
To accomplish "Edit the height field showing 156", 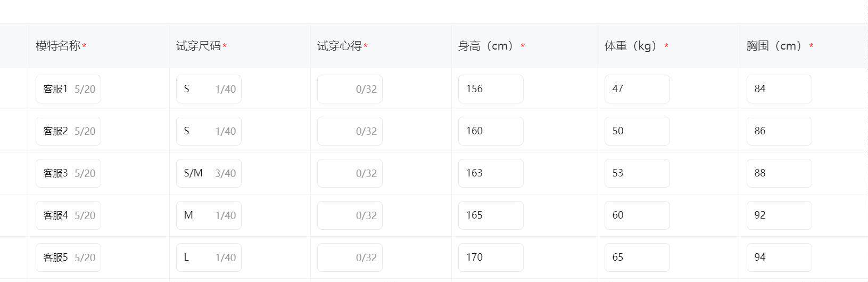I will (x=490, y=89).
